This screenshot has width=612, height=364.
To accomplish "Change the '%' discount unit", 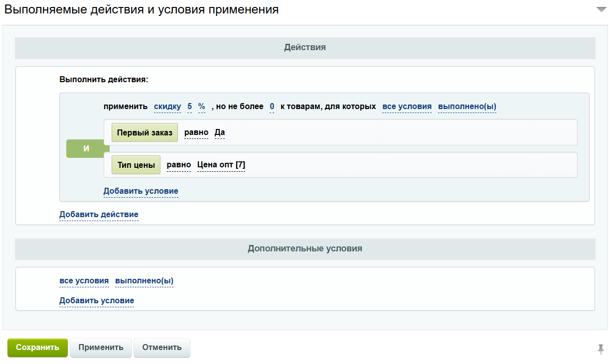I will [x=201, y=107].
